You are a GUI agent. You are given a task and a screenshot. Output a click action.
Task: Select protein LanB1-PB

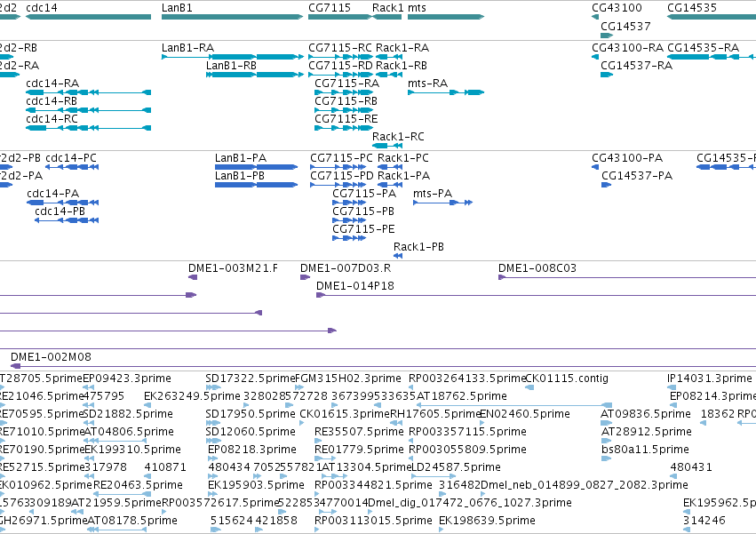pyautogui.click(x=256, y=185)
